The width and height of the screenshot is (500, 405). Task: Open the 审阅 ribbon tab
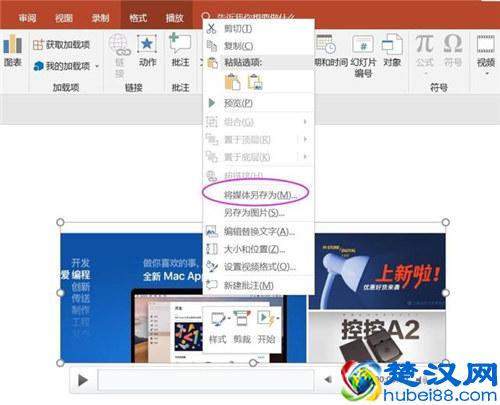(27, 18)
